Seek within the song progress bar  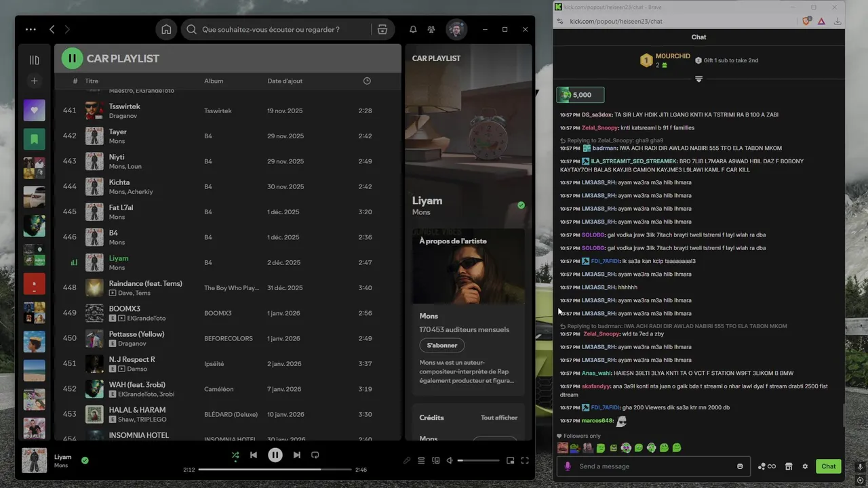(x=275, y=469)
